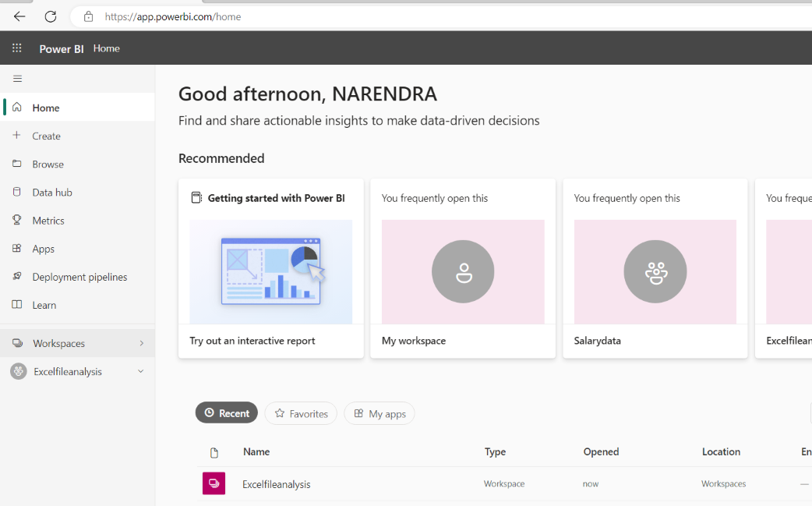Click the Deployment pipelines rocket icon
The image size is (812, 506).
tap(17, 277)
